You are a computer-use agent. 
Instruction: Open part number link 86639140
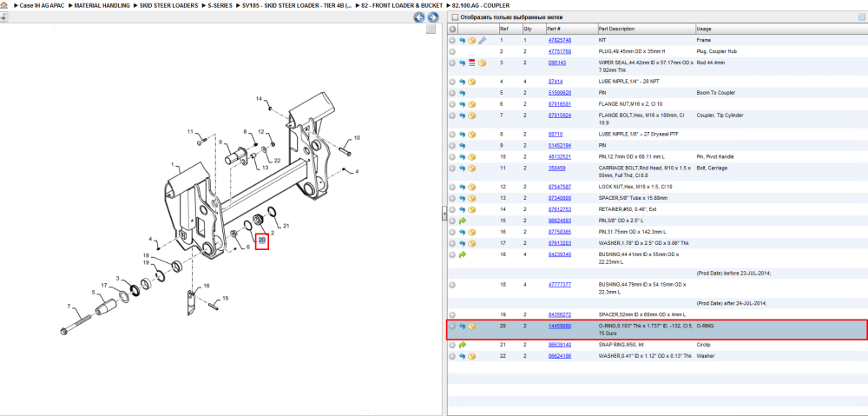click(559, 345)
